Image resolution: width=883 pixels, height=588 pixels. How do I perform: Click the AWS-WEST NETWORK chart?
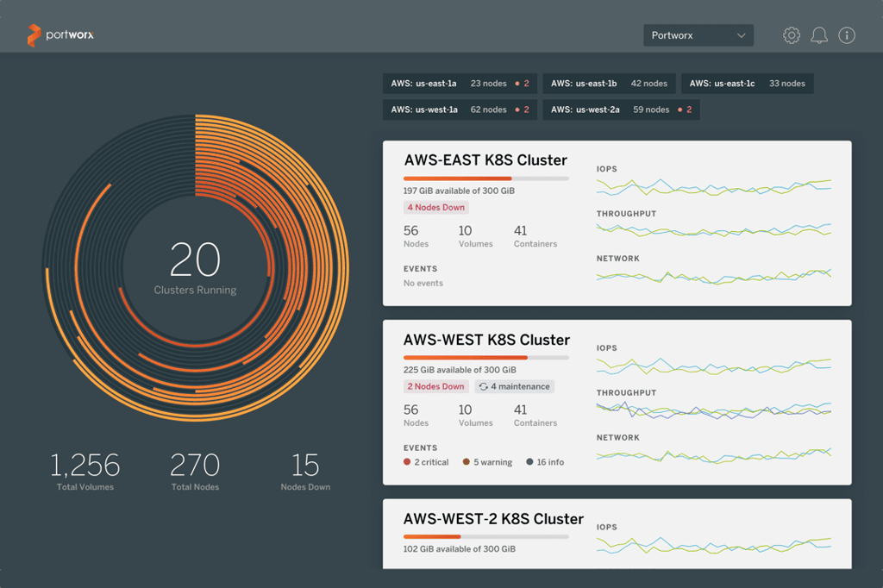(x=713, y=455)
